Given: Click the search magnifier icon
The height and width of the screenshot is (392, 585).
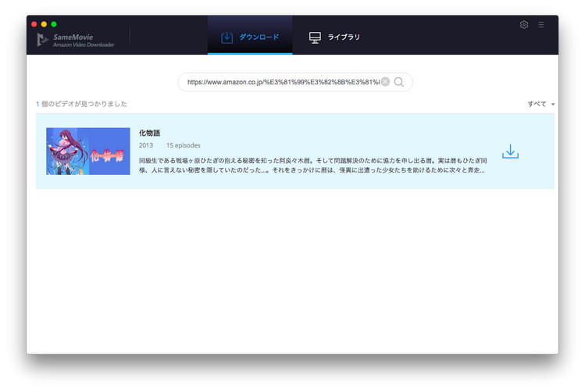Looking at the screenshot, I should pyautogui.click(x=399, y=82).
